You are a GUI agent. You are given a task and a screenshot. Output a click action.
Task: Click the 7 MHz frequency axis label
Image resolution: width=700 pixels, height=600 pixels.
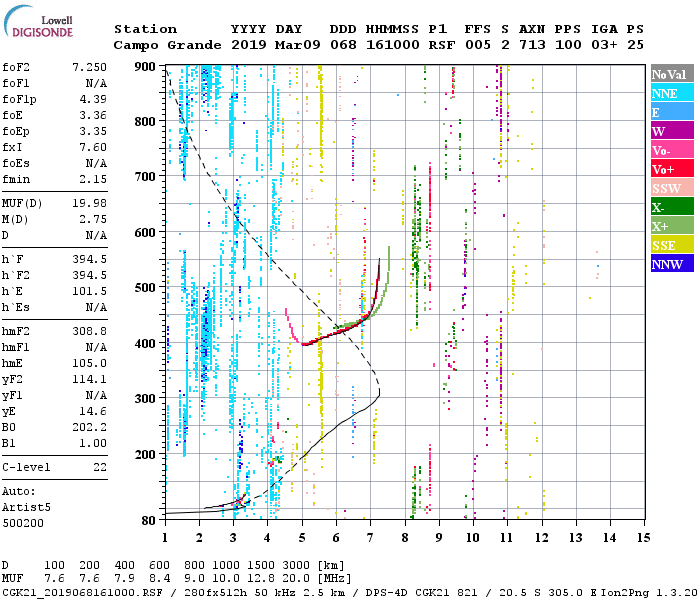pyautogui.click(x=370, y=538)
